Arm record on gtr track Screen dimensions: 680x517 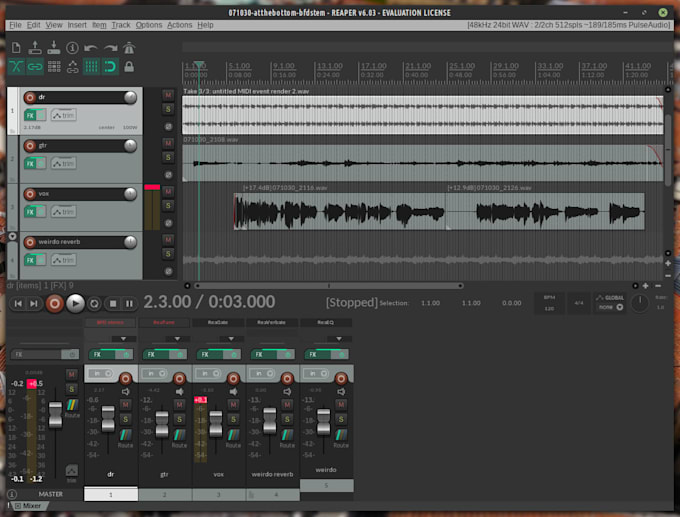30,146
